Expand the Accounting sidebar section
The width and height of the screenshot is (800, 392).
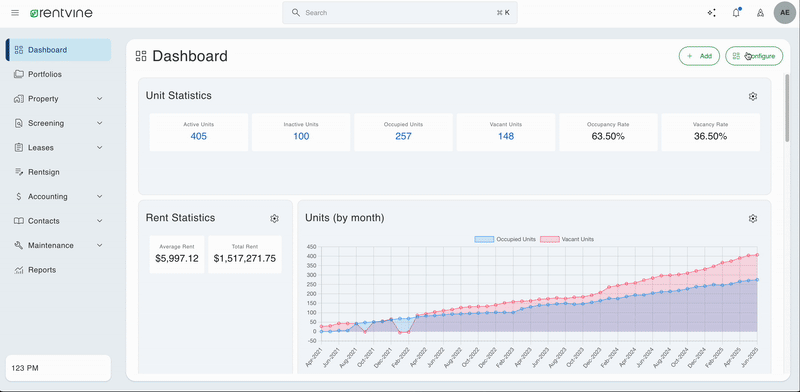[58, 197]
